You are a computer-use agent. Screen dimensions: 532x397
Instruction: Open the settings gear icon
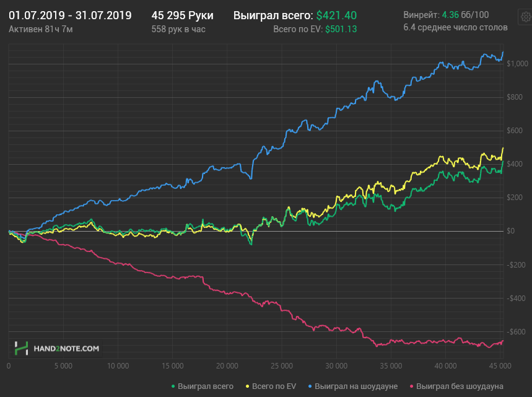coord(526,17)
